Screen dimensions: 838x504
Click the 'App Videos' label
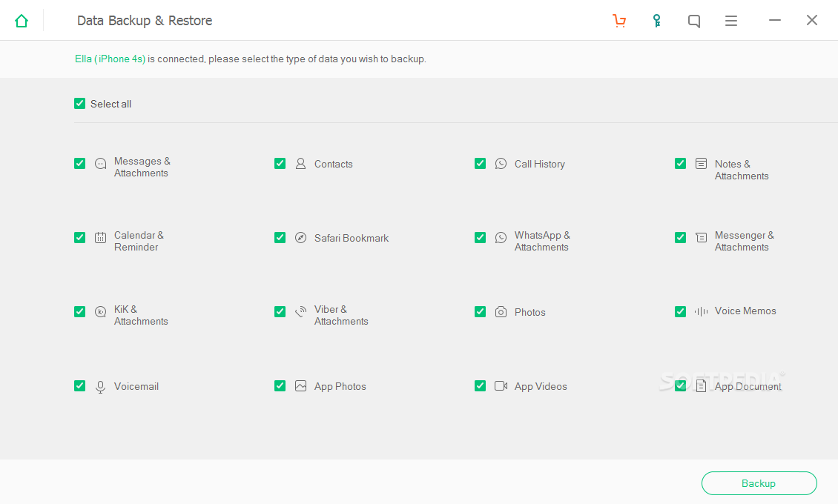pyautogui.click(x=541, y=387)
